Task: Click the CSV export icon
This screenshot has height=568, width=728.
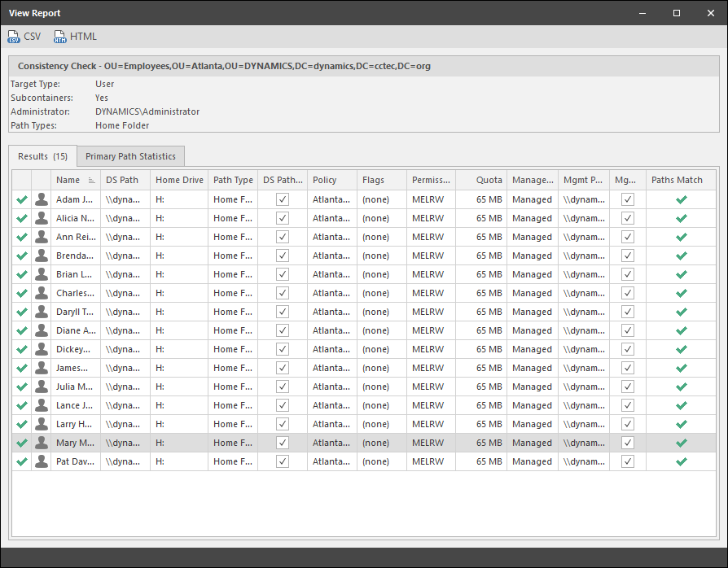Action: point(15,37)
